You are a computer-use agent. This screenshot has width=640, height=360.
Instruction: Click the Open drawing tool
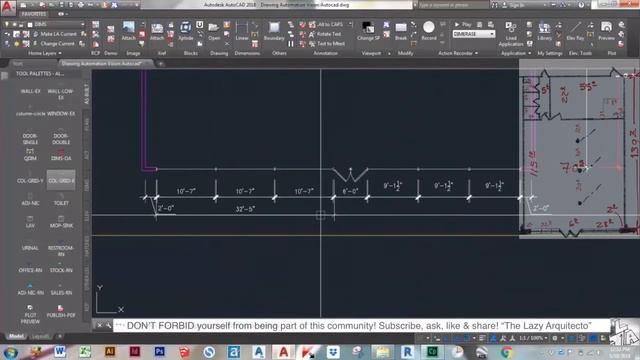tap(214, 31)
